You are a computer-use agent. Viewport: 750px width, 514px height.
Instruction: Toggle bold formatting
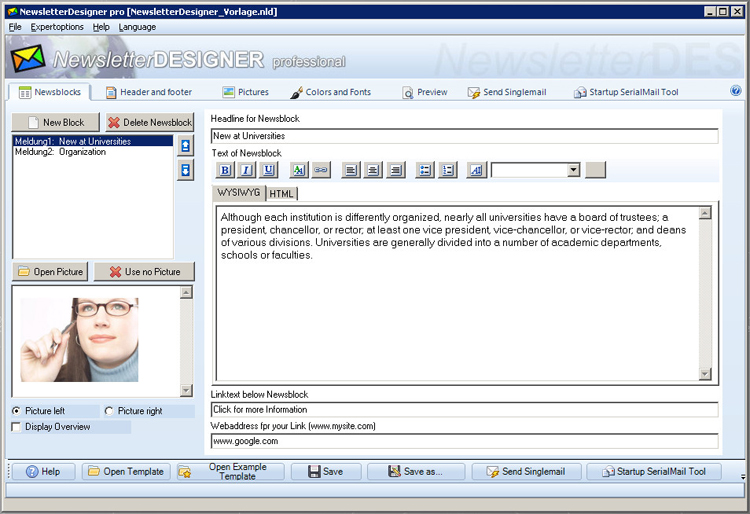[225, 170]
